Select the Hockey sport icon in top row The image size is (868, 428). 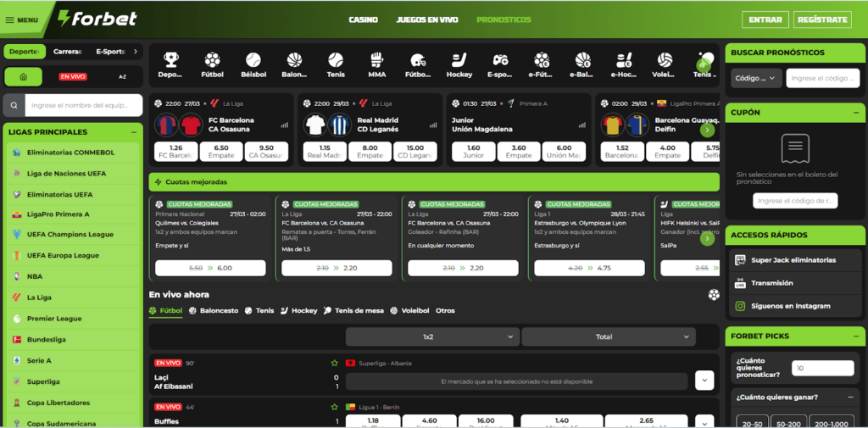[x=459, y=64]
